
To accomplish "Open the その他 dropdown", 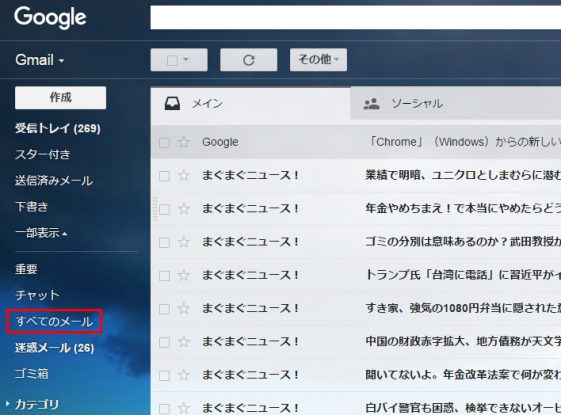I will tap(318, 60).
